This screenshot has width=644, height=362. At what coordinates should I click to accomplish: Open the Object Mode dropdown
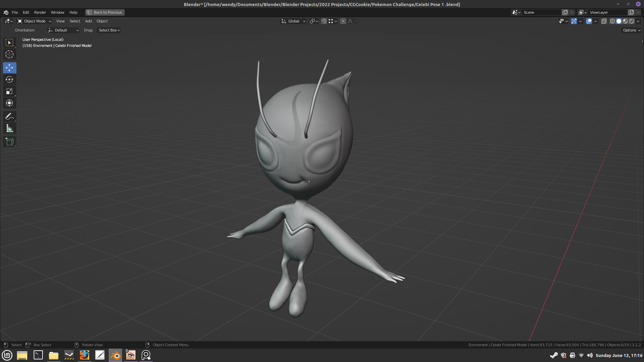click(34, 21)
